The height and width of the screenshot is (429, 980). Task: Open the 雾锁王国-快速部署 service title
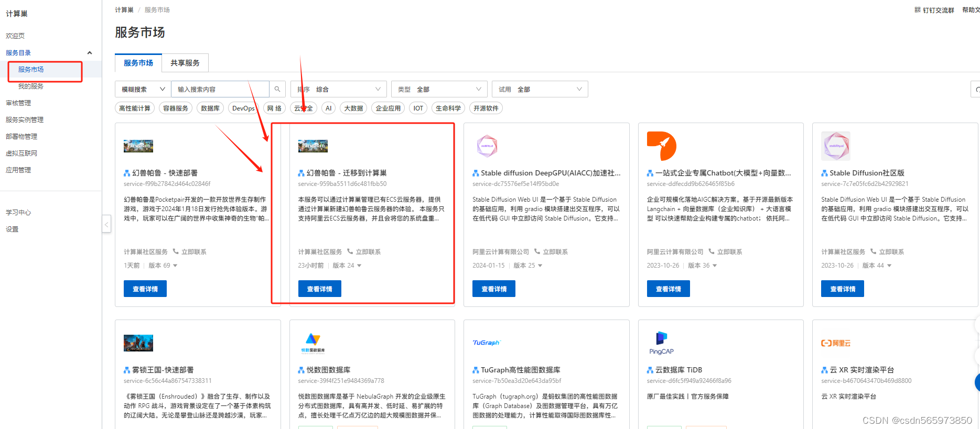(163, 370)
